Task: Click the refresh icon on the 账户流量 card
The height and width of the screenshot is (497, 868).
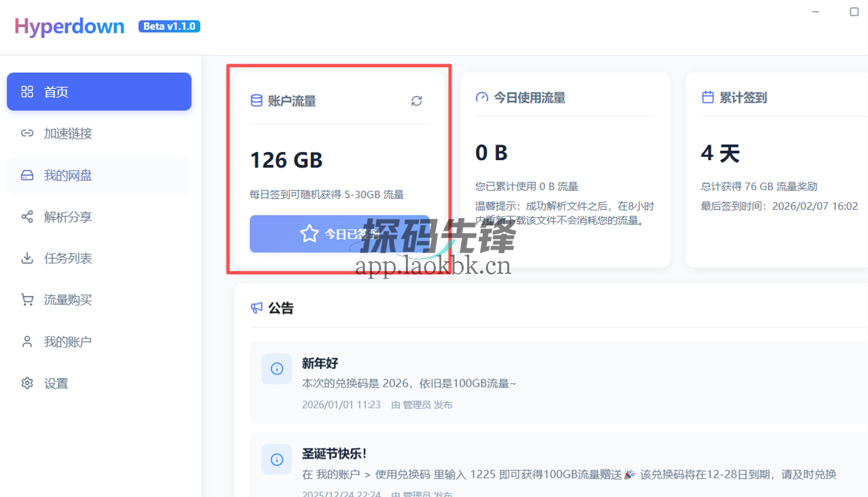Action: pos(417,101)
